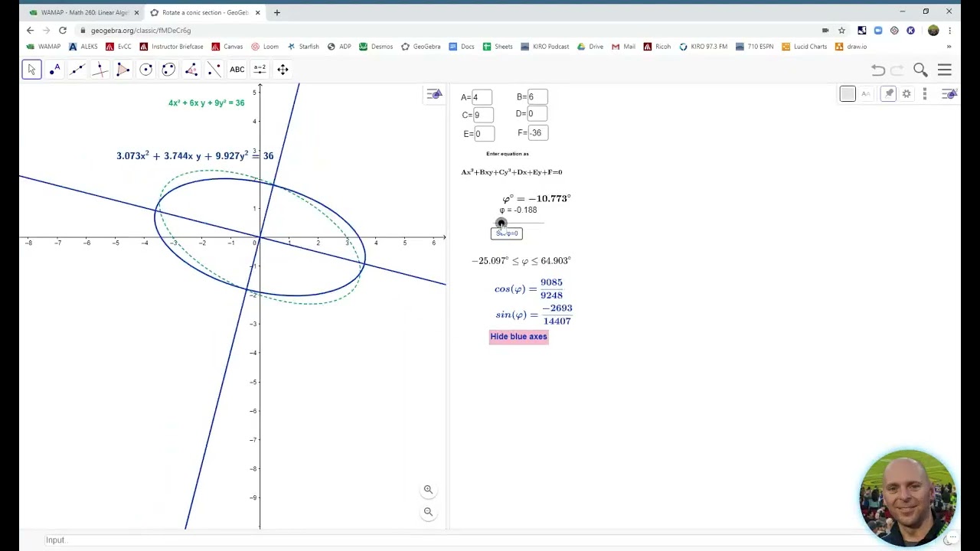Open a new browser tab
Image resolution: width=980 pixels, height=551 pixels.
(277, 12)
